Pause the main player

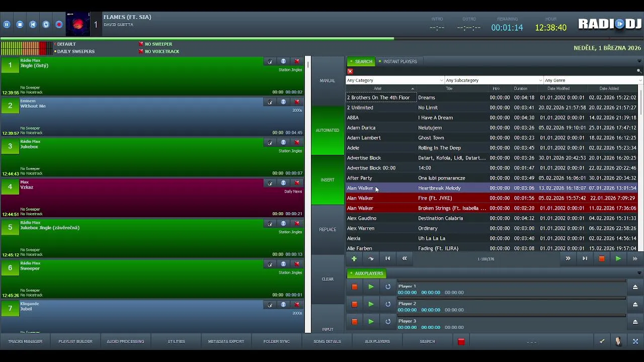(7, 24)
